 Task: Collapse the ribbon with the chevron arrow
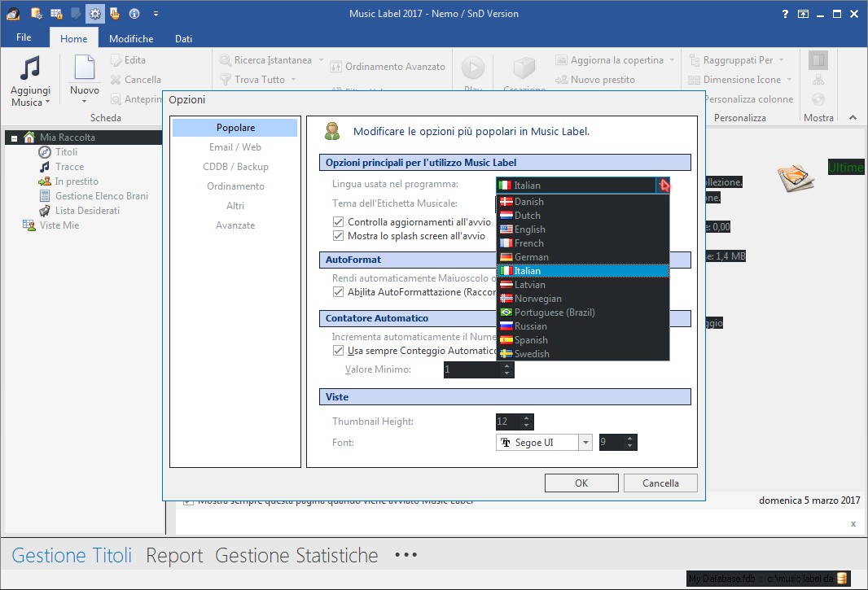coord(853,117)
